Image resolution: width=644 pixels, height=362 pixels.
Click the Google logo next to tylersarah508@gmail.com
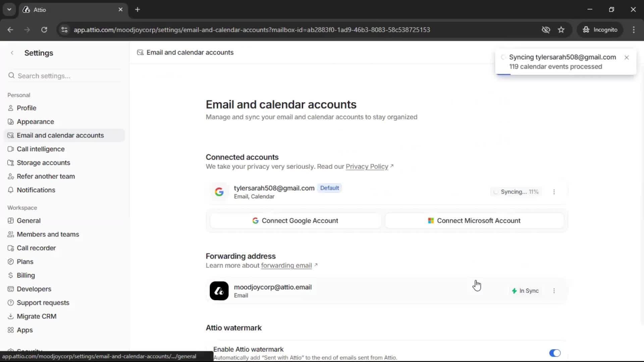(219, 192)
